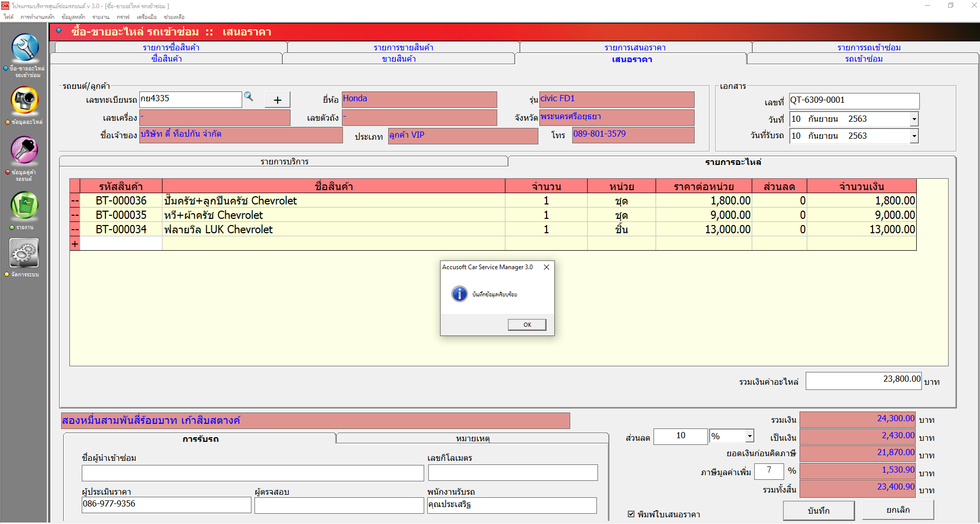Image resolution: width=980 pixels, height=524 pixels.
Task: Click the ชื่อผู้นำเข้าซ่อม input field
Action: coord(253,473)
